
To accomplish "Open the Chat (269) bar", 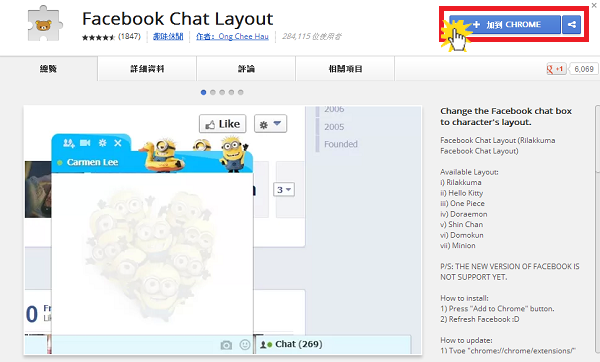I will tap(332, 344).
